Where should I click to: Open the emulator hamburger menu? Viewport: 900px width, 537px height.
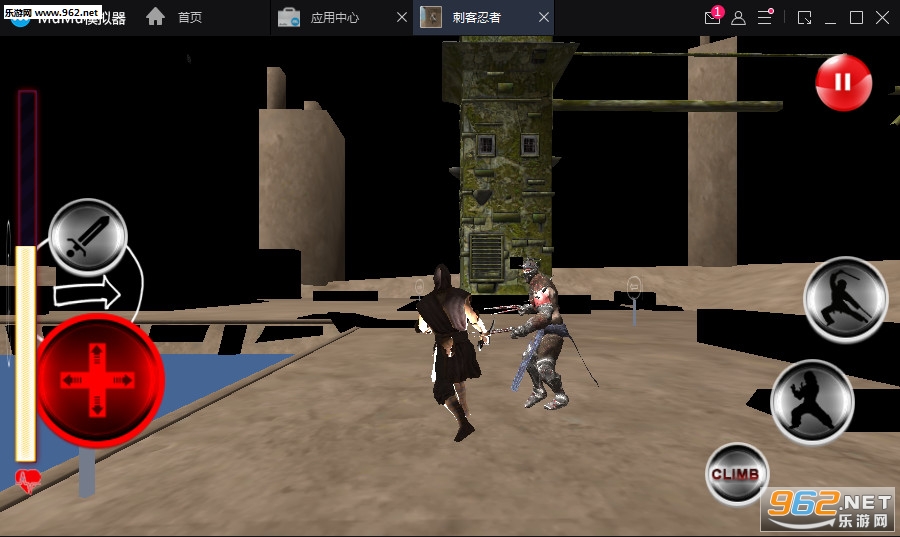(x=765, y=17)
